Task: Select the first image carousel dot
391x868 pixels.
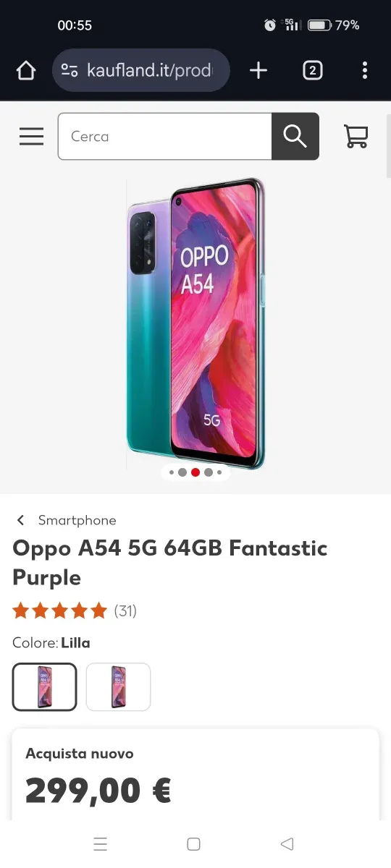Action: point(172,472)
